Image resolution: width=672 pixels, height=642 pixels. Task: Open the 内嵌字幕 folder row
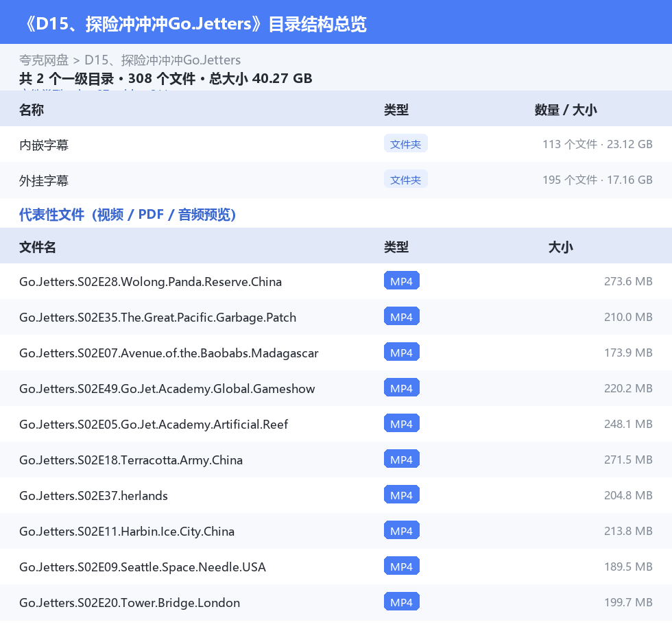click(x=336, y=145)
